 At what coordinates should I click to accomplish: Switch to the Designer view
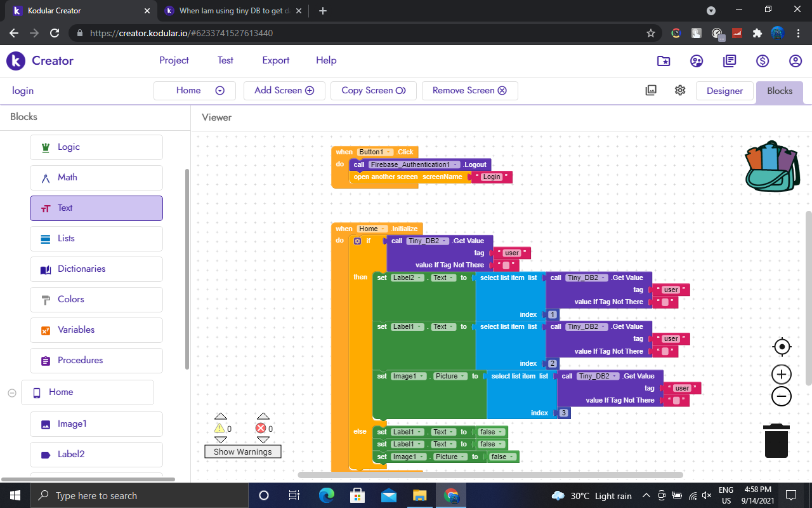[724, 91]
